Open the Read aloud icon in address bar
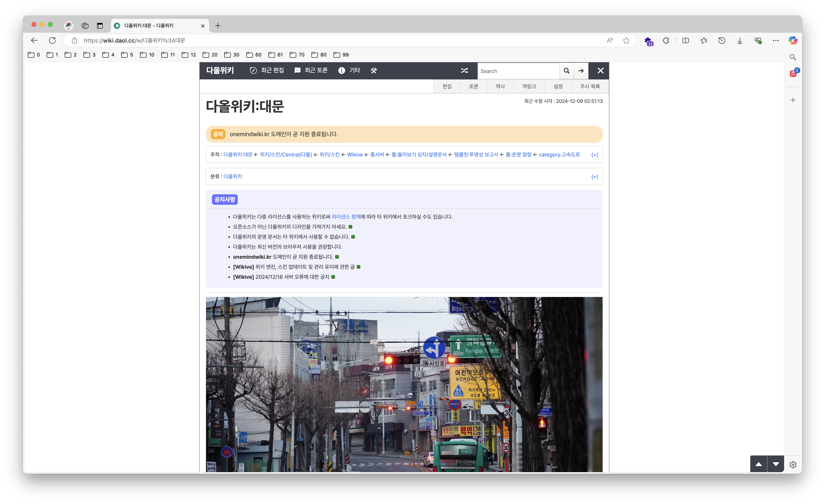 [610, 40]
